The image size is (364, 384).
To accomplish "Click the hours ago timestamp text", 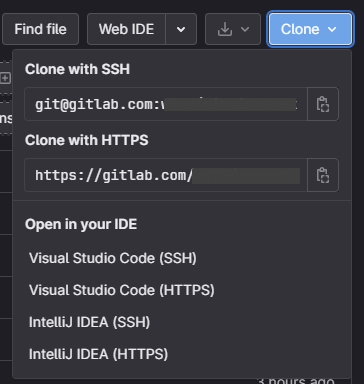I will 296,380.
